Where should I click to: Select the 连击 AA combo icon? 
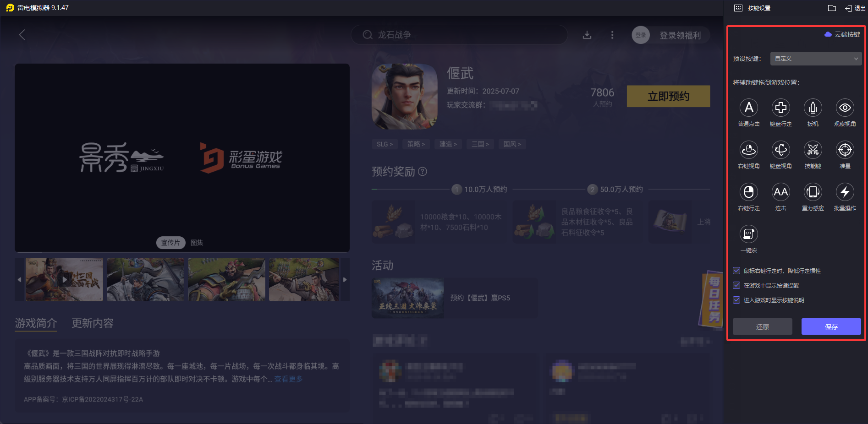pos(780,192)
